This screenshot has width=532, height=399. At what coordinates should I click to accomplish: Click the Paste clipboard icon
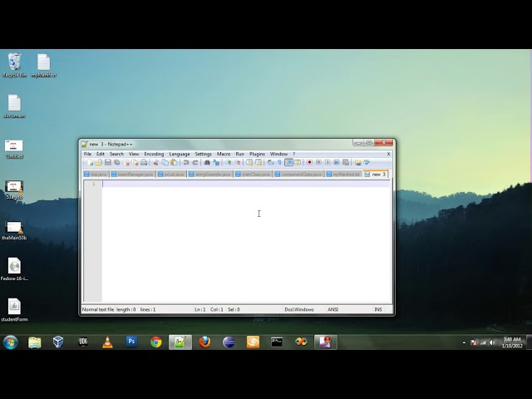click(174, 163)
